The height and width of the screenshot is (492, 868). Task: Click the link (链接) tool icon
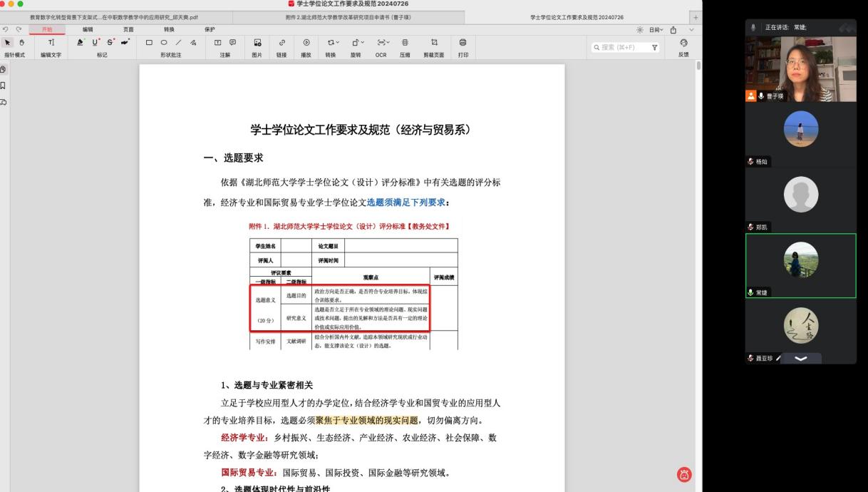281,43
